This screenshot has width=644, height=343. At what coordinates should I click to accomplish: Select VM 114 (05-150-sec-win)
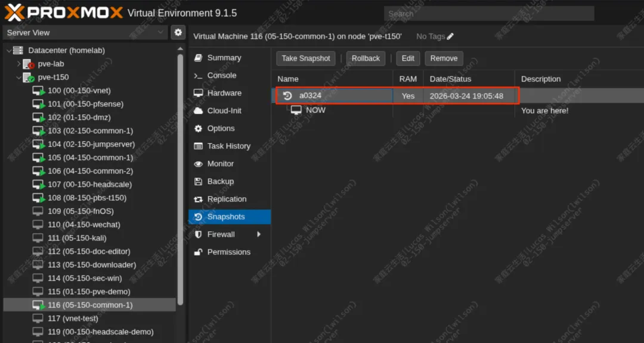[90, 278]
